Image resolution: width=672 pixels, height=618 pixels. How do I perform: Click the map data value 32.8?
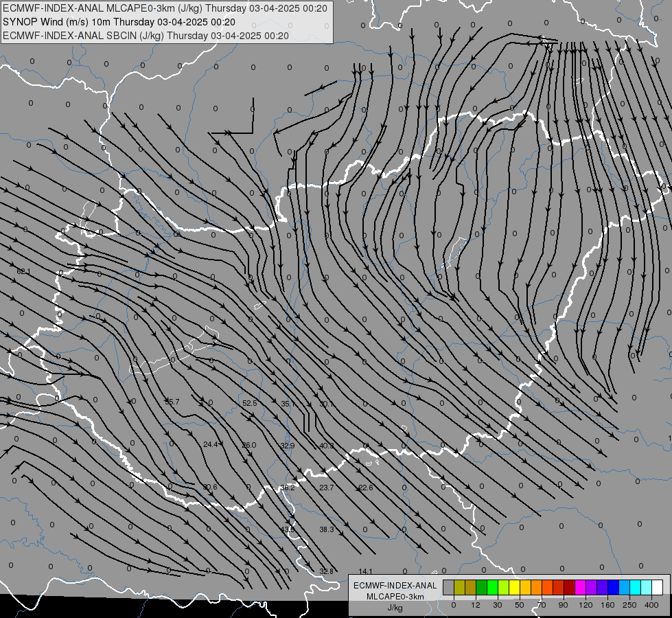tap(327, 571)
